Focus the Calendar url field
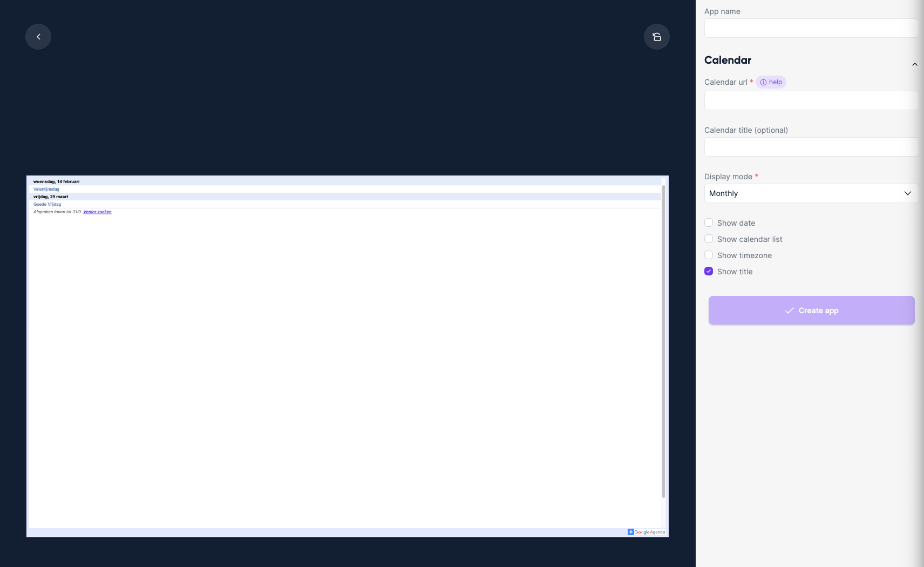 point(811,100)
